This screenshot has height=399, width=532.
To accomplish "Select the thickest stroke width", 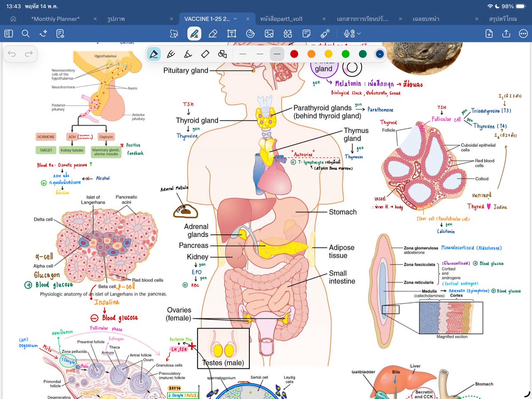I will pyautogui.click(x=277, y=54).
